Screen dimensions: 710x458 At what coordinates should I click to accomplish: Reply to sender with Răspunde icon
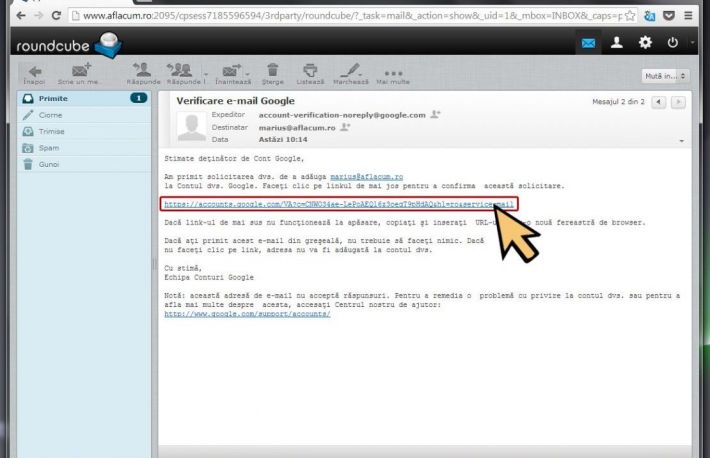click(143, 73)
